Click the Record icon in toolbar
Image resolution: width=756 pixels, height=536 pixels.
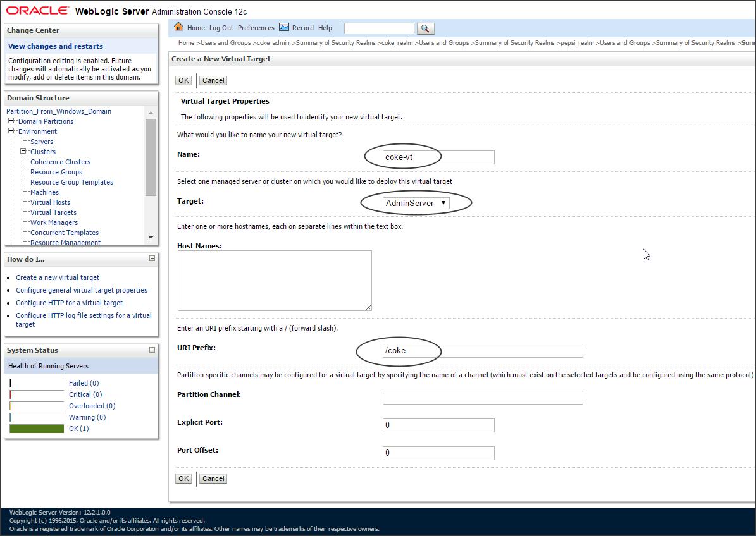pyautogui.click(x=284, y=27)
